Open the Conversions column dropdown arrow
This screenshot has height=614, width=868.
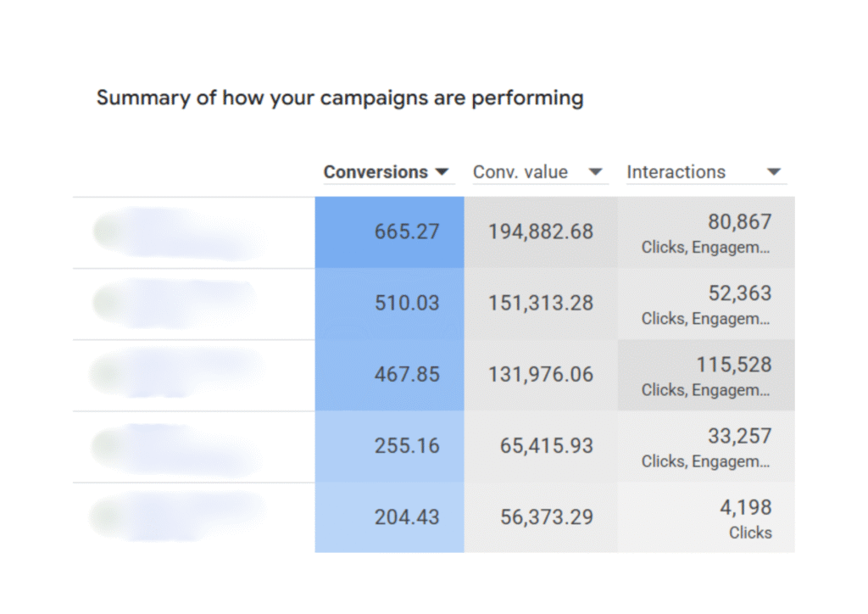coord(441,172)
